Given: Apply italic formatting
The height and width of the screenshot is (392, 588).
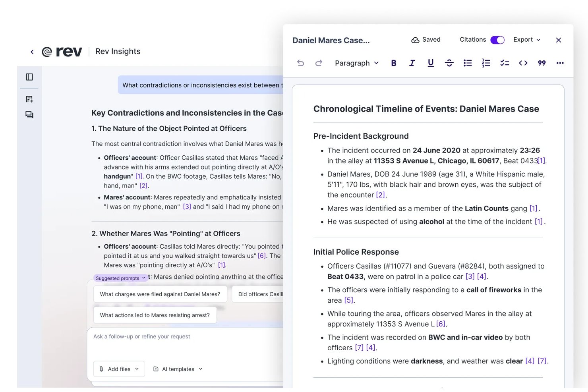Looking at the screenshot, I should point(412,63).
